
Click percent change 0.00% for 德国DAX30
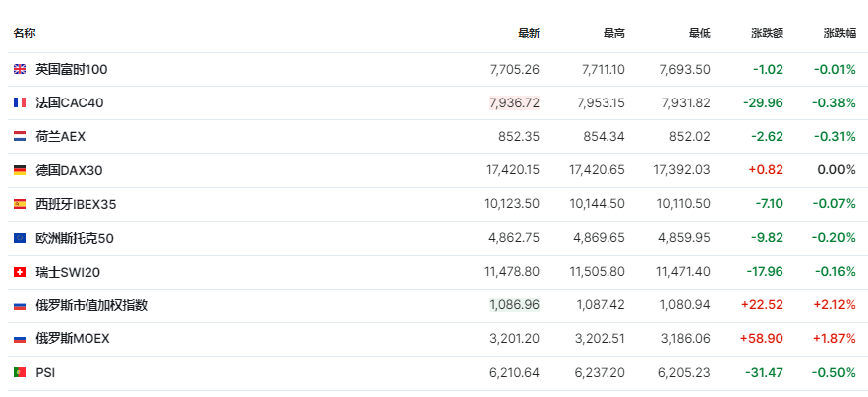pyautogui.click(x=837, y=170)
